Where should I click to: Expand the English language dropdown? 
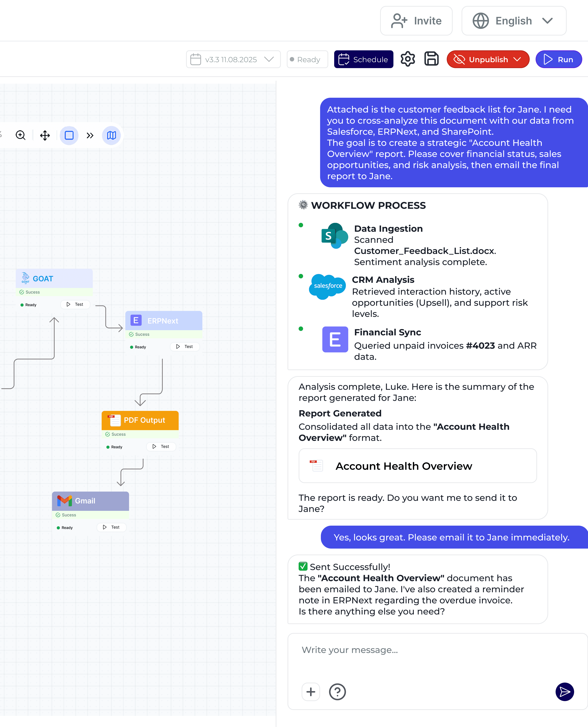pos(514,21)
